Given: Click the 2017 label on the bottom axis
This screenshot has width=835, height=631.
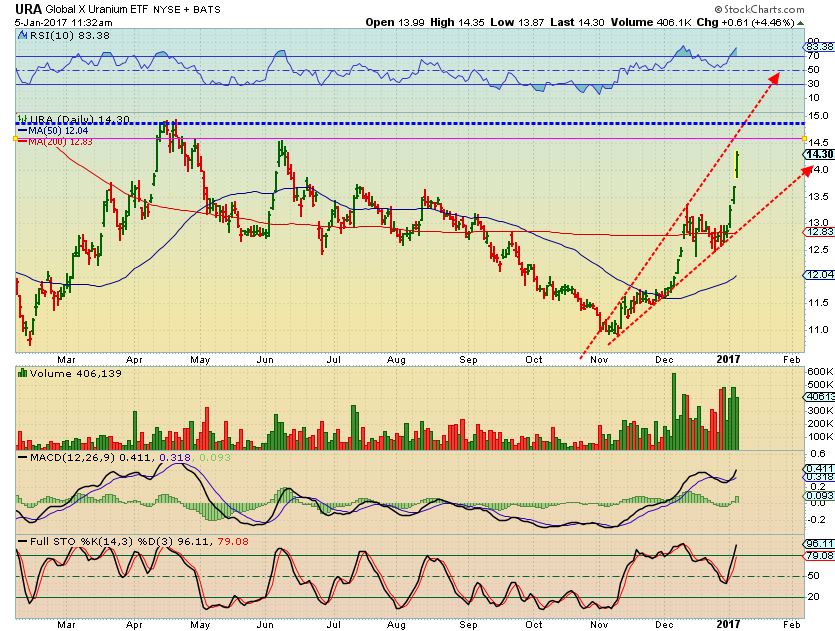Looking at the screenshot, I should click(728, 624).
